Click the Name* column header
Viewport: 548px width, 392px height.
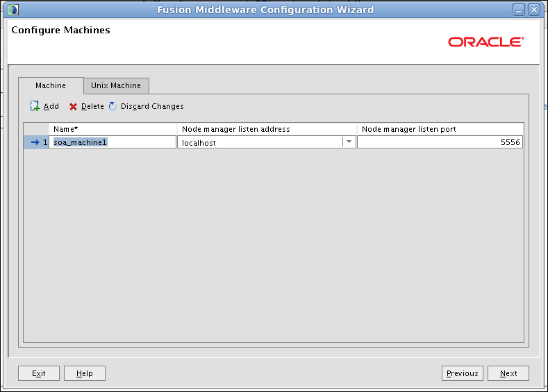pos(113,129)
